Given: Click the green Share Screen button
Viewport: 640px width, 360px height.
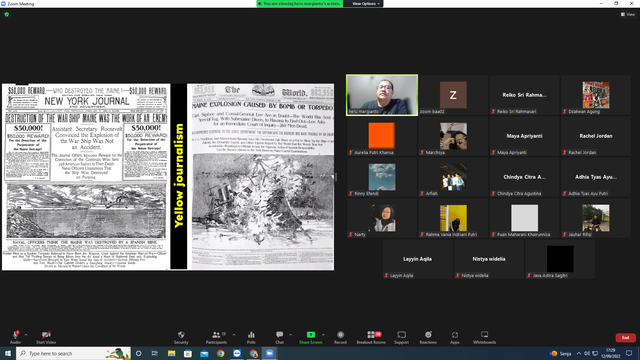Looking at the screenshot, I should pos(311,337).
